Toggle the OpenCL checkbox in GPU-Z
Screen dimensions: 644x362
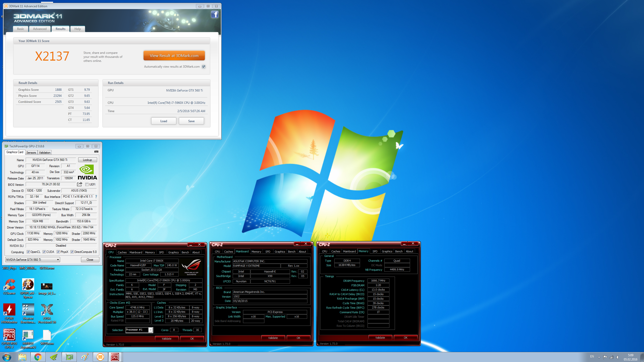pyautogui.click(x=28, y=252)
